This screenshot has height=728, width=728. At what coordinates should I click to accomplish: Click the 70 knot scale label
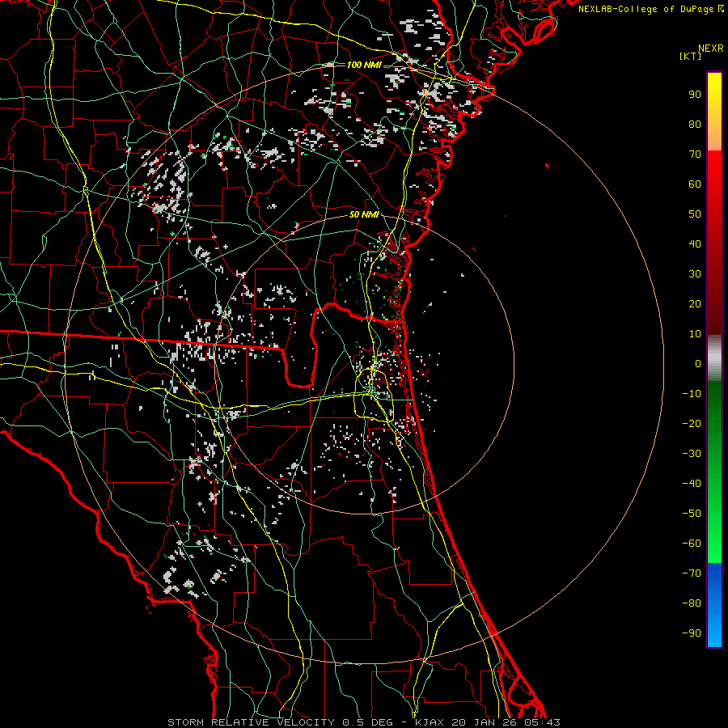pos(694,154)
